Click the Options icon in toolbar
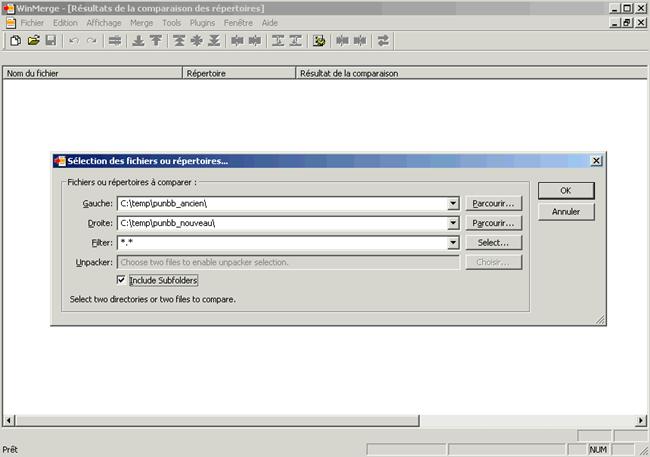Image resolution: width=650 pixels, height=457 pixels. point(319,41)
